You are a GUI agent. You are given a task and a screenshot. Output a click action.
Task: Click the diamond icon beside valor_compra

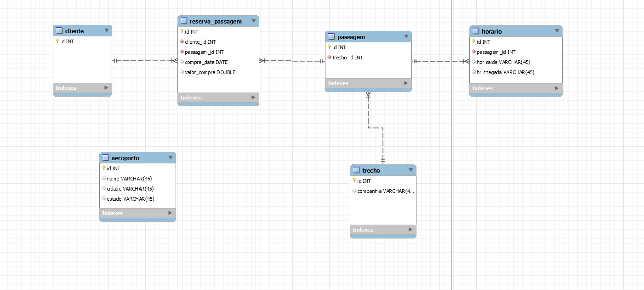[182, 72]
